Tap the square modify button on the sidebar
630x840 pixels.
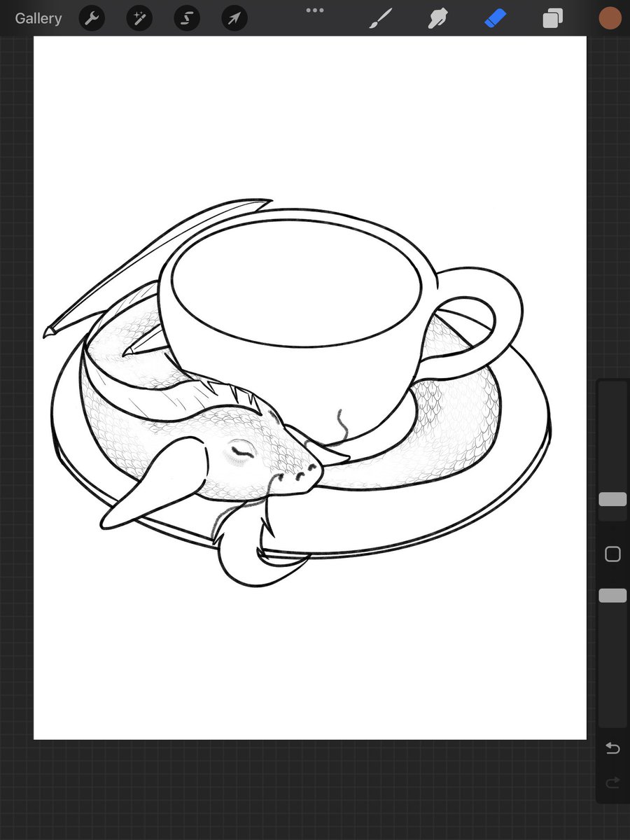(x=612, y=554)
